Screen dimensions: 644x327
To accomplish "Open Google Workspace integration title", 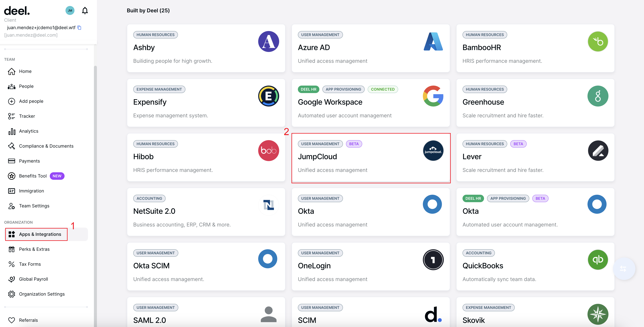I will point(330,102).
